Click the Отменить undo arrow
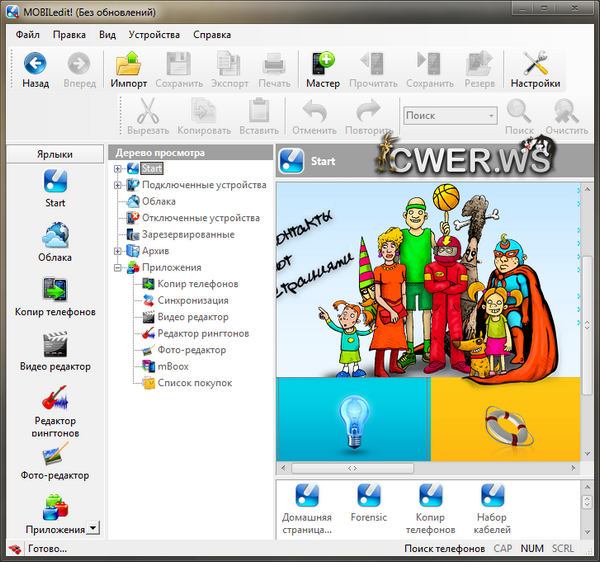The height and width of the screenshot is (562, 600). 315,111
